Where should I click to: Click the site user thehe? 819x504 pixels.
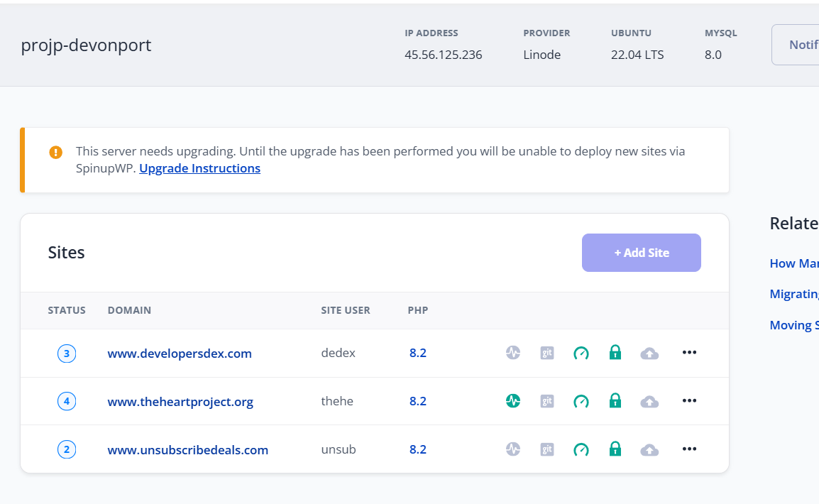click(337, 401)
